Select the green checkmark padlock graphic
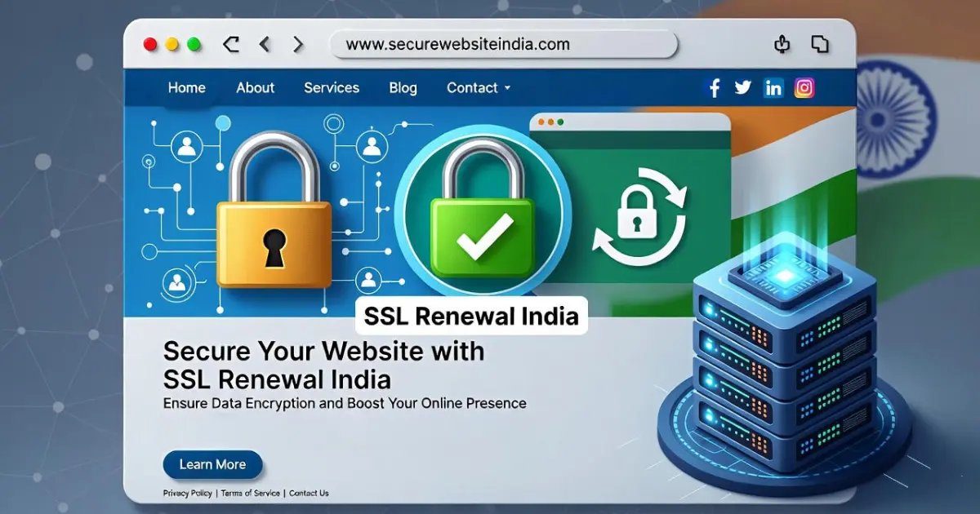 [x=484, y=210]
